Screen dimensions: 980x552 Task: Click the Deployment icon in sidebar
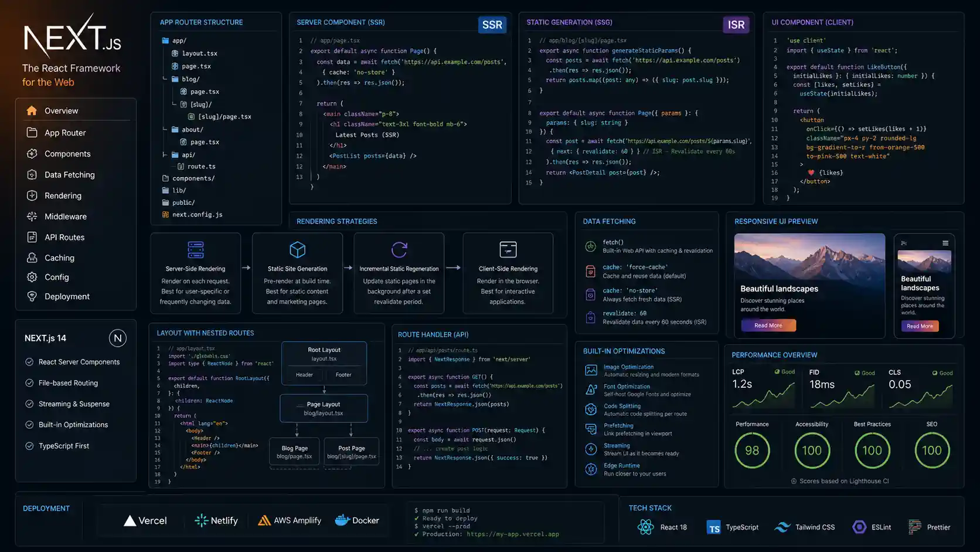click(32, 296)
